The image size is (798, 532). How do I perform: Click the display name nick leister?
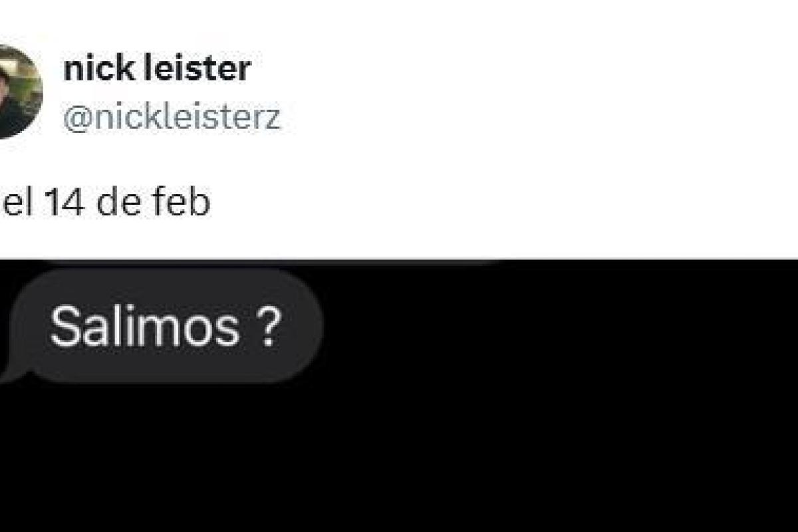click(157, 68)
